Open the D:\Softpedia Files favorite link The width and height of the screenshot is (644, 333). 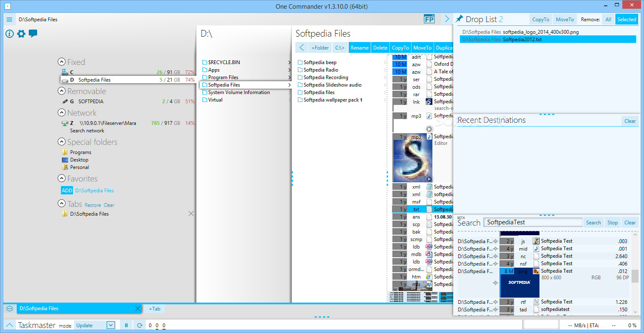coord(95,191)
